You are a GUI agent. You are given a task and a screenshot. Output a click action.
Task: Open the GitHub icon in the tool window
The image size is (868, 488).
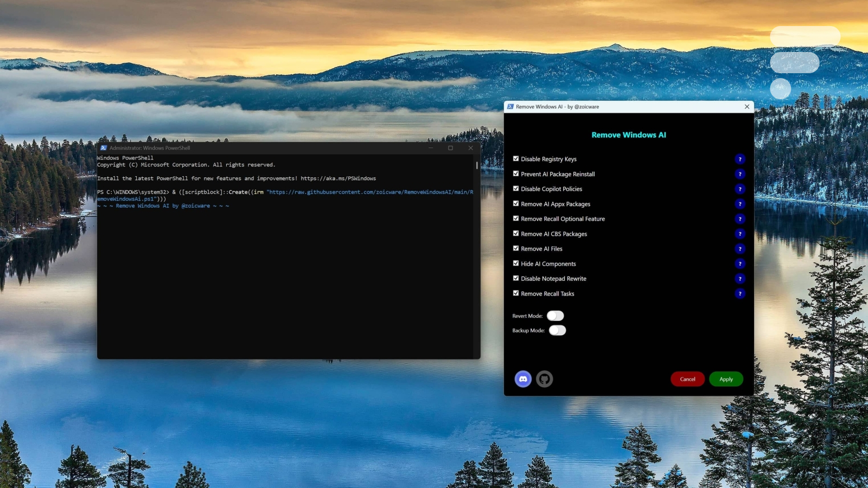click(x=545, y=379)
